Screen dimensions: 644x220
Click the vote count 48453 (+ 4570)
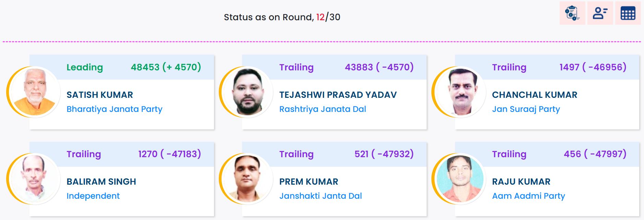pyautogui.click(x=166, y=67)
